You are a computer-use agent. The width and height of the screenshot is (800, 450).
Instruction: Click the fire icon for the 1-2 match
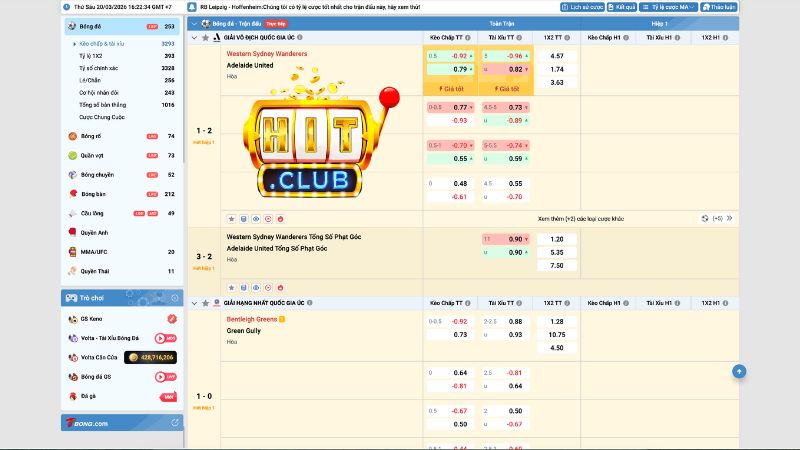pyautogui.click(x=280, y=219)
